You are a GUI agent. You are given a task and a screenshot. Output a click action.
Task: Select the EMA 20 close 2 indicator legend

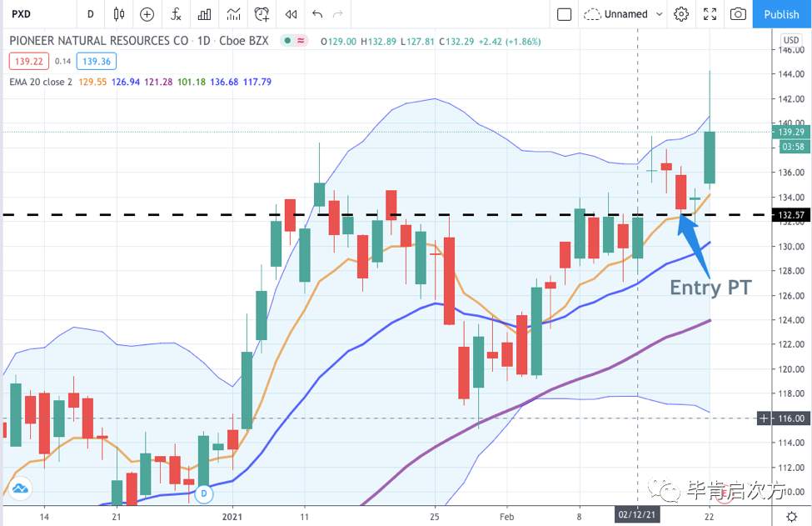(41, 82)
